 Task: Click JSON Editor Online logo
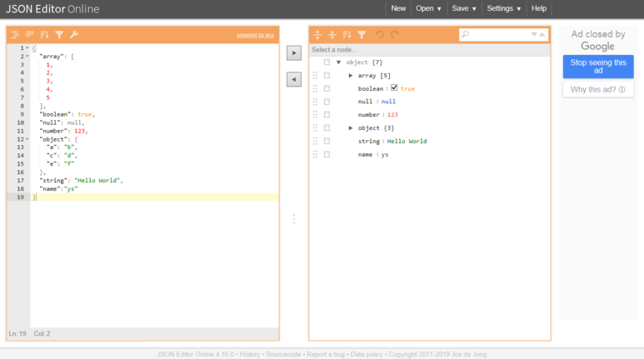coord(52,9)
